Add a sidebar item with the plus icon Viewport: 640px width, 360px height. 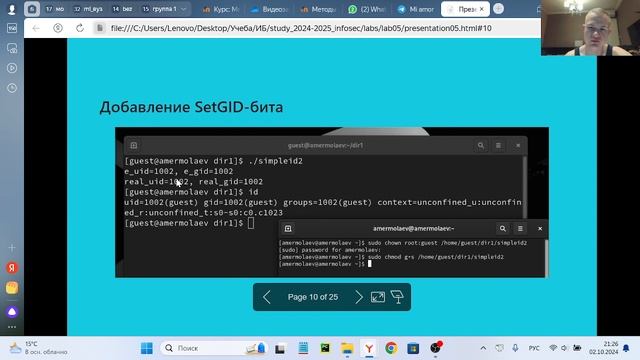point(12,248)
